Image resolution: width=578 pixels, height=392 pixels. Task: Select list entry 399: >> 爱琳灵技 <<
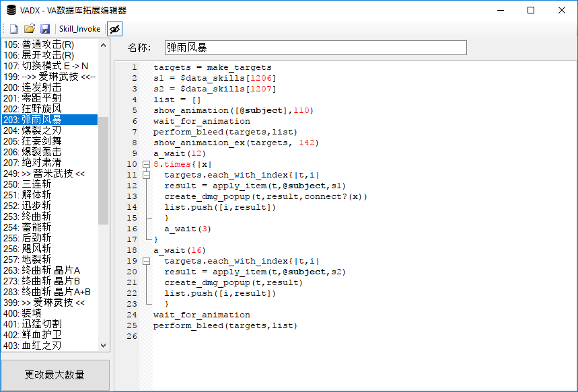[x=50, y=303]
